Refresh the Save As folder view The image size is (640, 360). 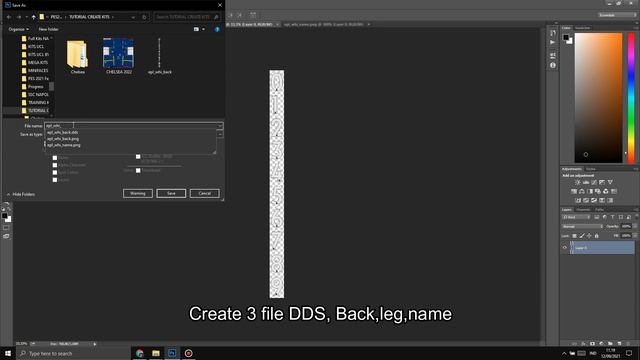[144, 17]
